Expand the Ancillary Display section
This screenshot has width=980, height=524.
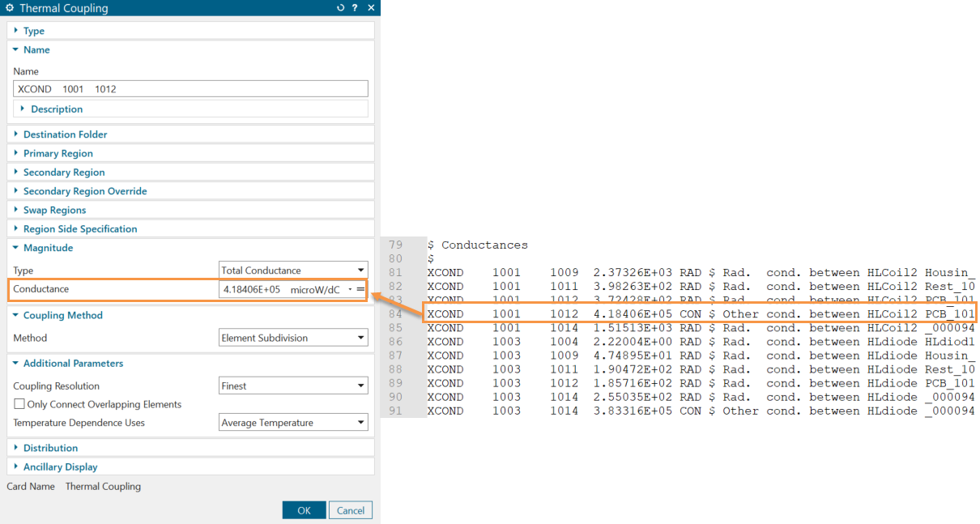[x=60, y=467]
